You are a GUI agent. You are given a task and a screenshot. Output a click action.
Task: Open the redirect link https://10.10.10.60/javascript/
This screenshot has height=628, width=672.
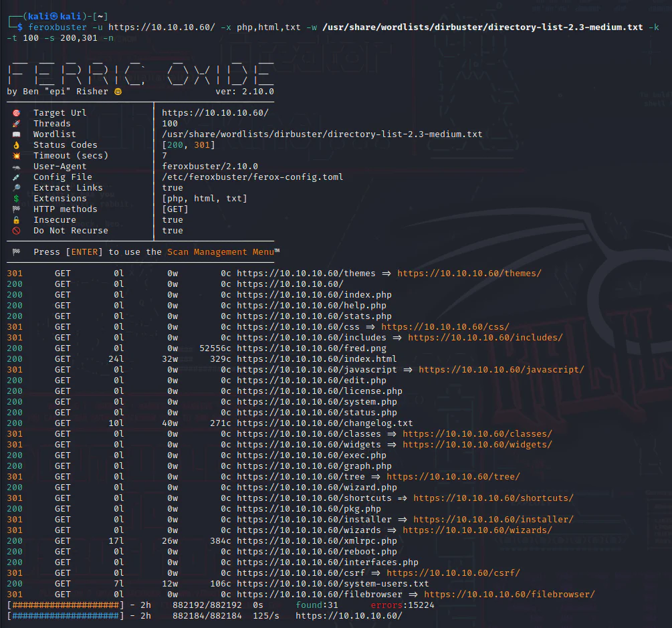[501, 370]
